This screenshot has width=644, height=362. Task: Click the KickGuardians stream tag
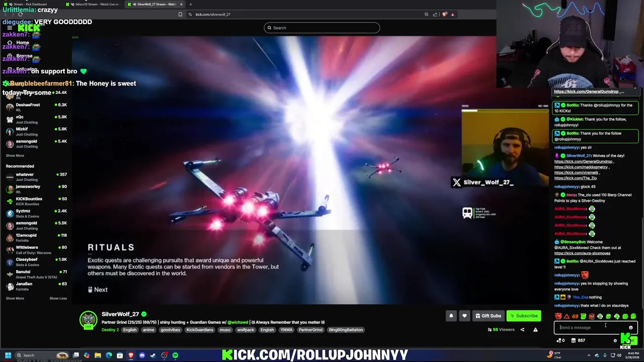click(x=200, y=330)
